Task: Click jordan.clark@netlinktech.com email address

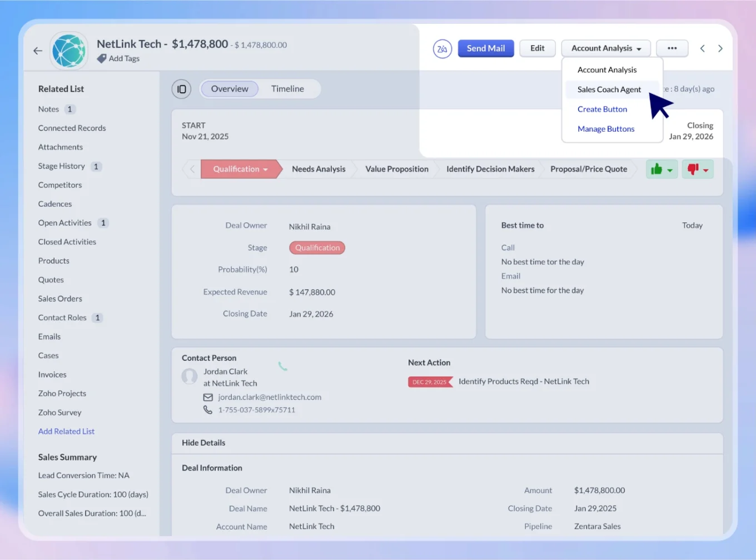Action: (x=270, y=397)
